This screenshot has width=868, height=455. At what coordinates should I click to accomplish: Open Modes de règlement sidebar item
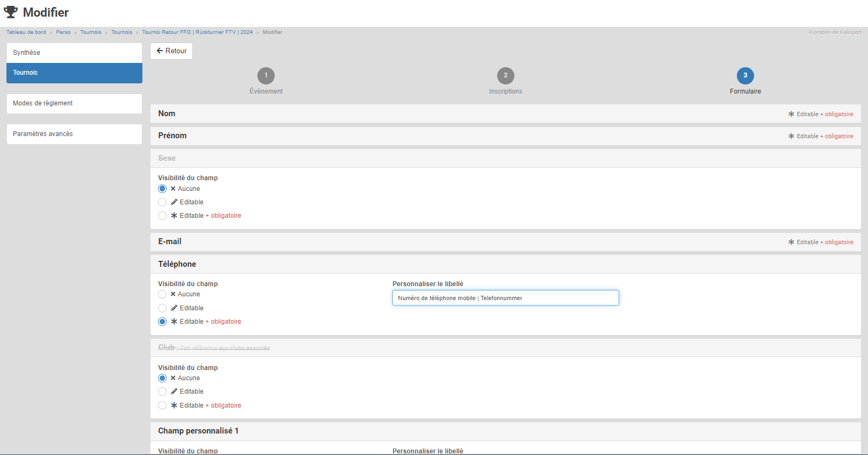74,103
